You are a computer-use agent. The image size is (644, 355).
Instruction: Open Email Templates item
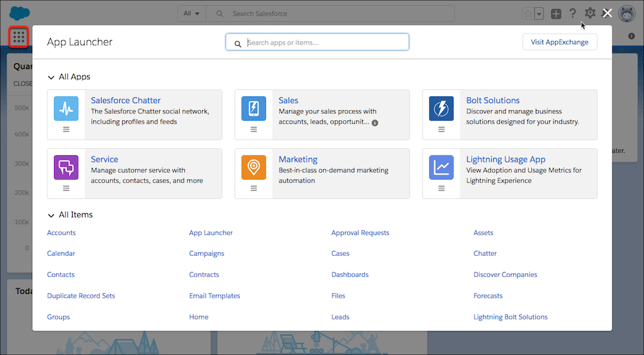(x=214, y=296)
